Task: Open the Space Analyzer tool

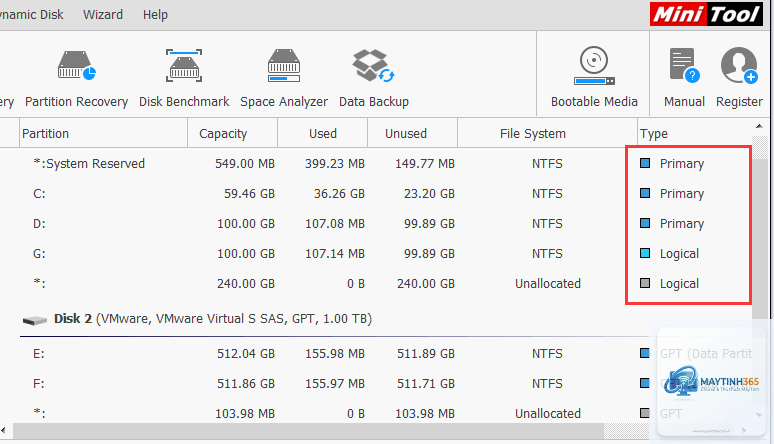Action: pyautogui.click(x=284, y=79)
